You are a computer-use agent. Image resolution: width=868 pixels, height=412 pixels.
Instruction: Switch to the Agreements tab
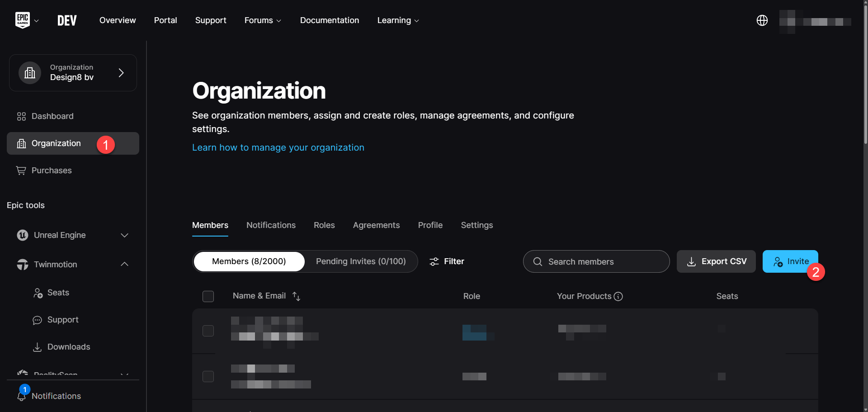(376, 225)
